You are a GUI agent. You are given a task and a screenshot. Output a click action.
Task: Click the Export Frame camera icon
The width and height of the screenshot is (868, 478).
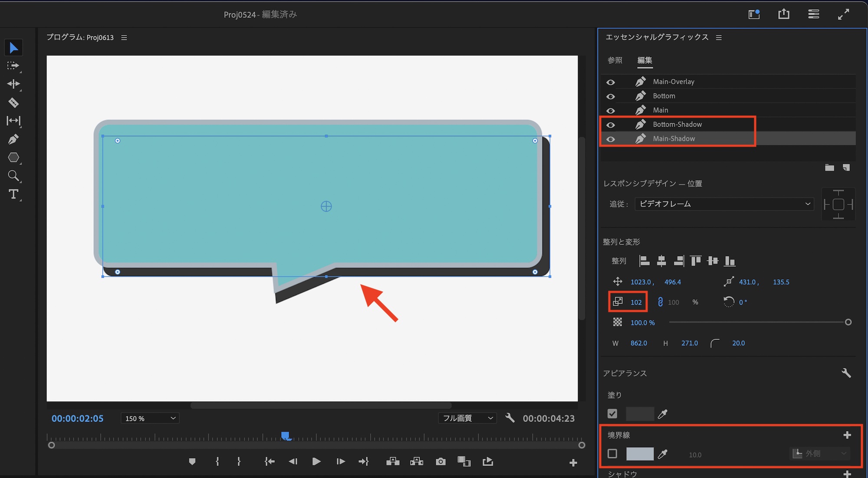(441, 462)
